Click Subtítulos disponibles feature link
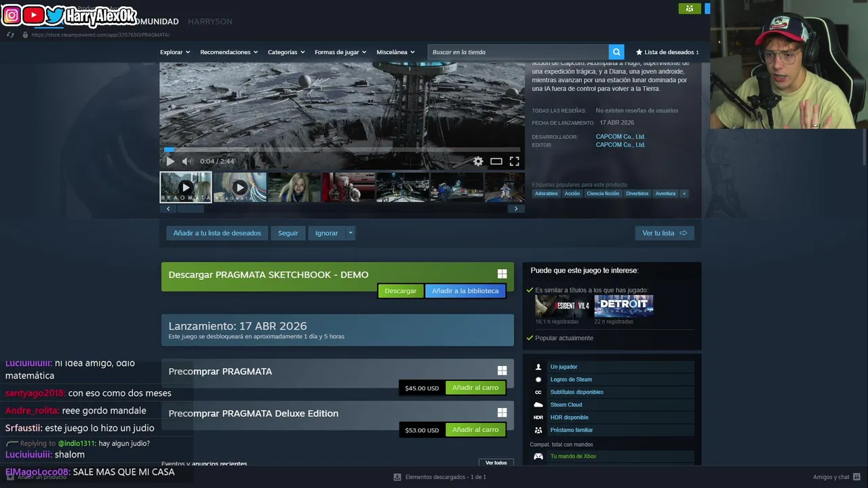868x488 pixels. click(577, 392)
